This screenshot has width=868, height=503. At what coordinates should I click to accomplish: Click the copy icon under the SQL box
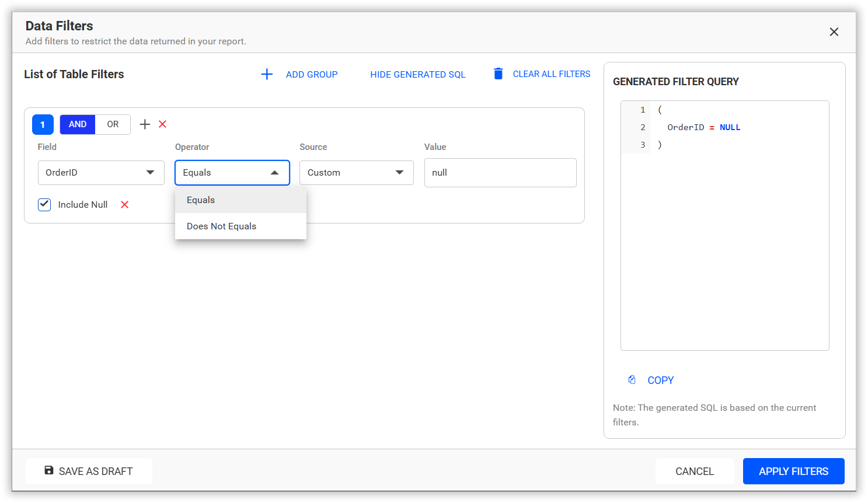pyautogui.click(x=632, y=380)
